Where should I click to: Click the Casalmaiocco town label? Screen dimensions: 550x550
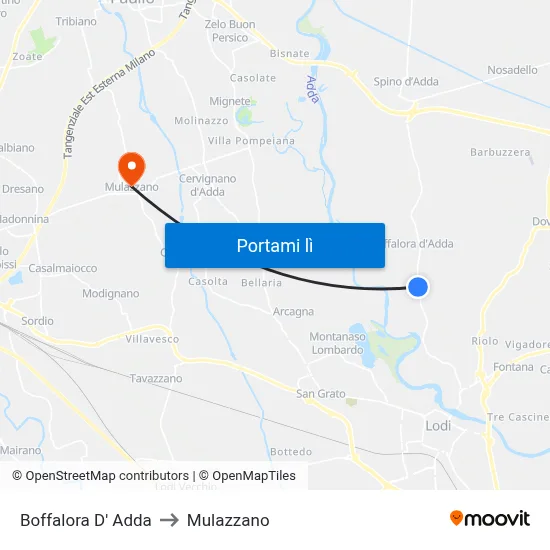click(63, 268)
